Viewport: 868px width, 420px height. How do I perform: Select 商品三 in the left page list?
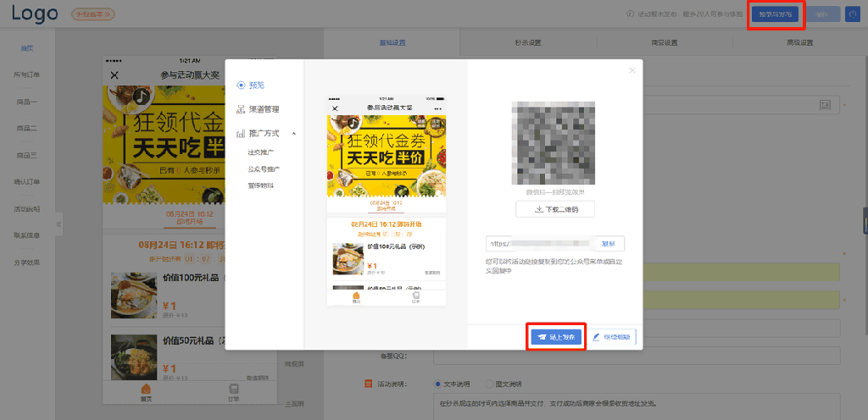click(27, 155)
